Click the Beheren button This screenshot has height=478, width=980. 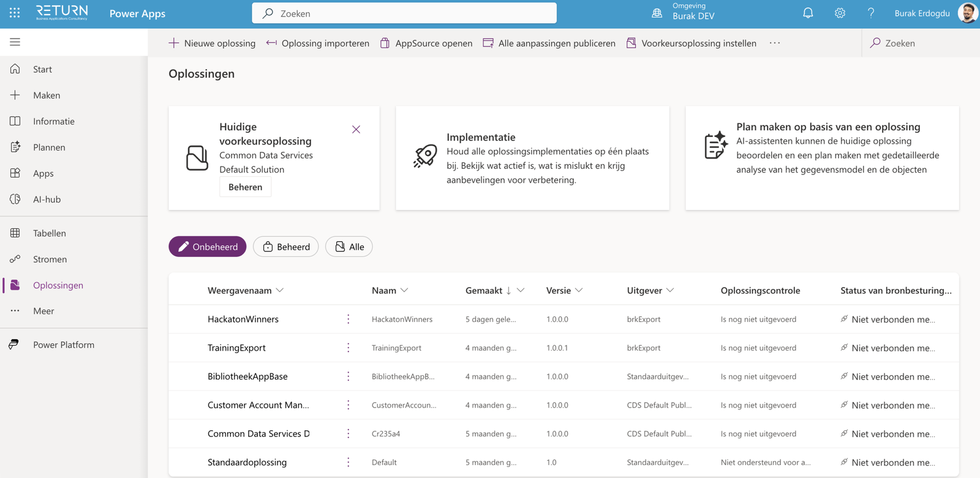coord(245,187)
